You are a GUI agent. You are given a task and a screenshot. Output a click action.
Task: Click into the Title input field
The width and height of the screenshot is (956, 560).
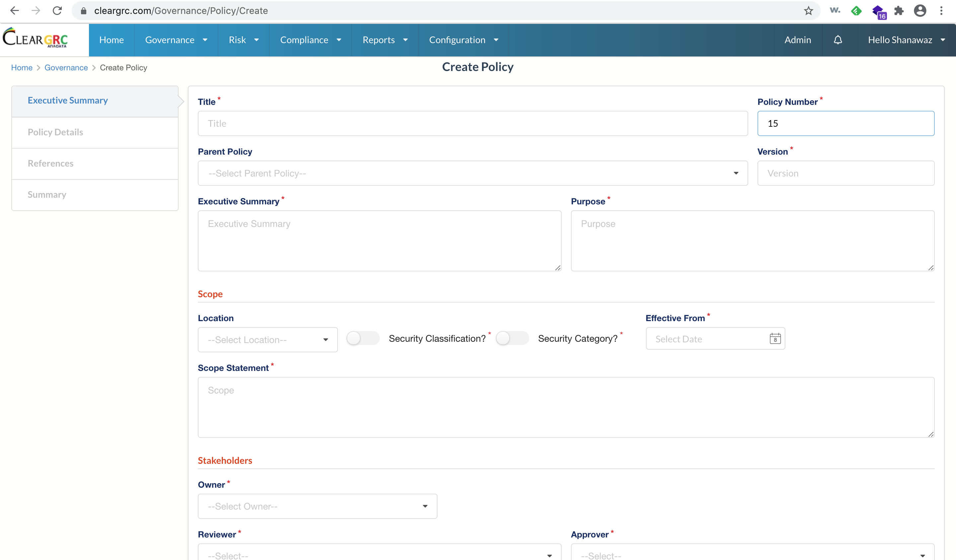(x=472, y=124)
